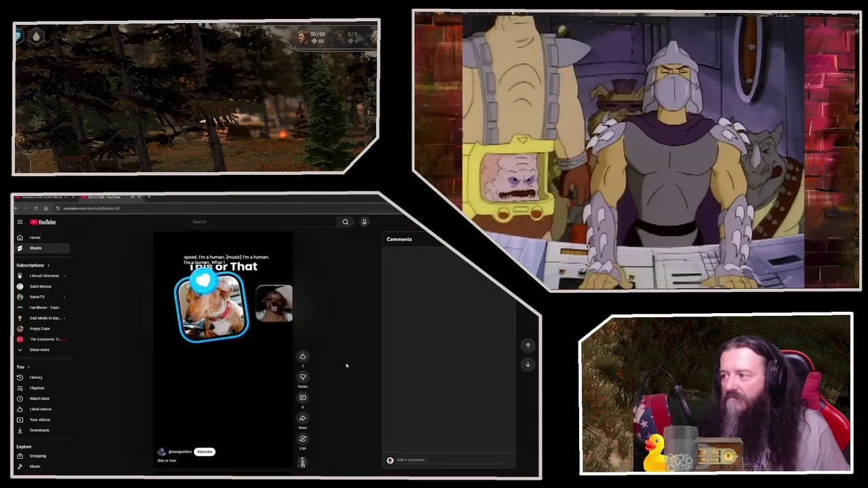Expand Show more subscriptions
Image resolution: width=868 pixels, height=488 pixels.
(x=42, y=350)
